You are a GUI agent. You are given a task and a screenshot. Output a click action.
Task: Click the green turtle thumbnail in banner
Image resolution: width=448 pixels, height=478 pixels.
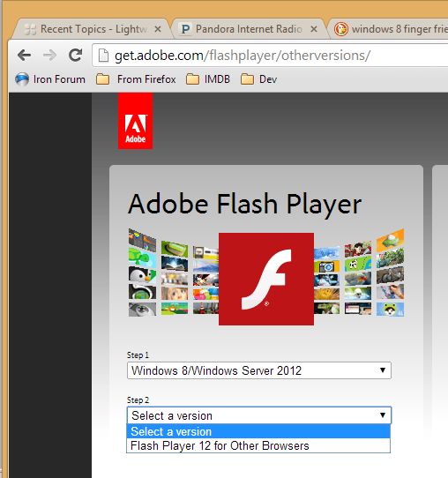click(142, 257)
